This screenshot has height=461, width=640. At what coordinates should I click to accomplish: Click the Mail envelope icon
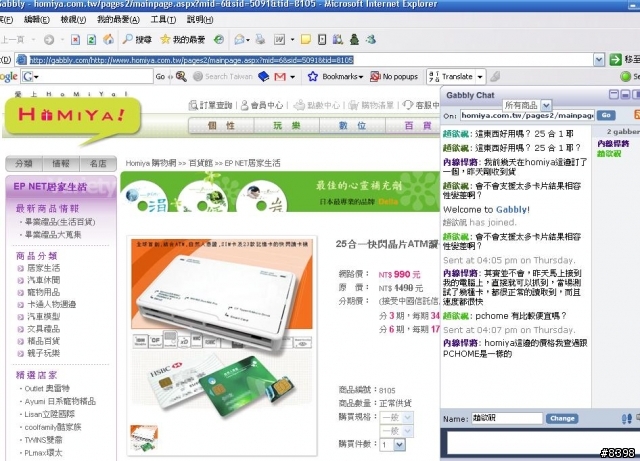click(239, 40)
